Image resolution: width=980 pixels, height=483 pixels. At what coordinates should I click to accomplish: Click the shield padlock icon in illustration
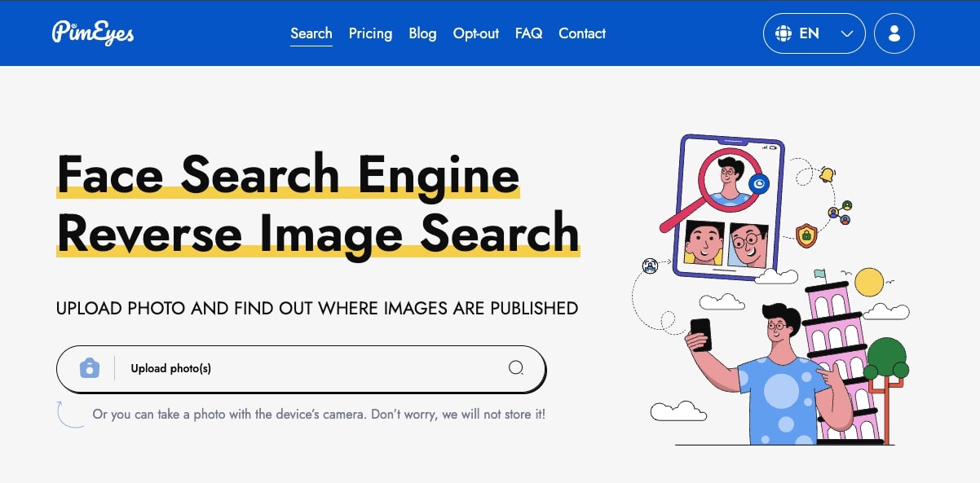click(806, 235)
